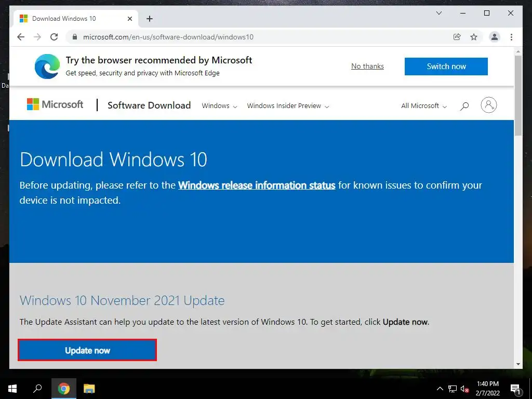Open taskbar search magnifier
The width and height of the screenshot is (532, 399).
(37, 389)
